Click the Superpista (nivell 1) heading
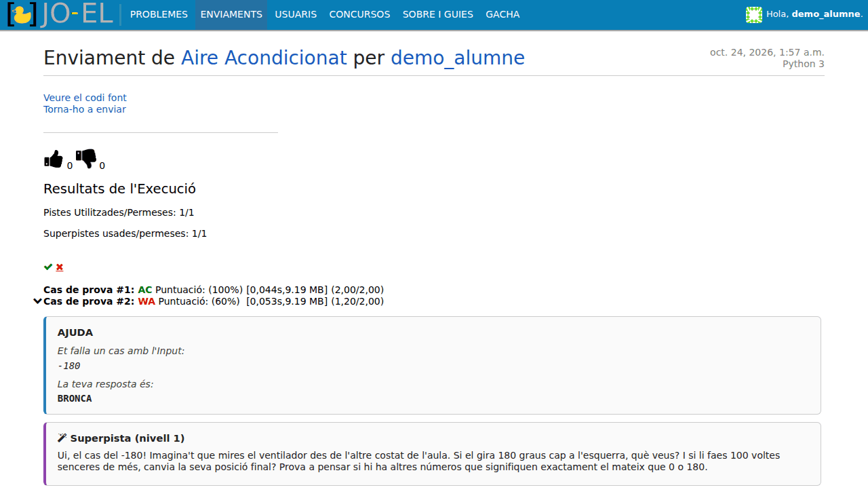 (127, 438)
